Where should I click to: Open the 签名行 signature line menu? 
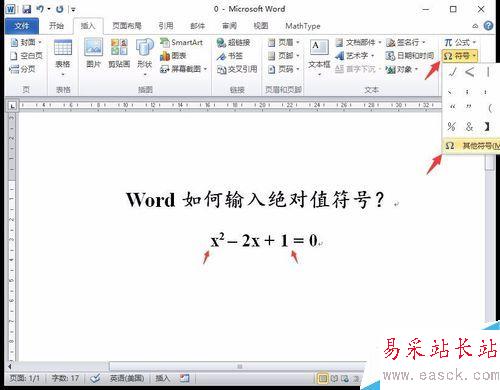406,42
